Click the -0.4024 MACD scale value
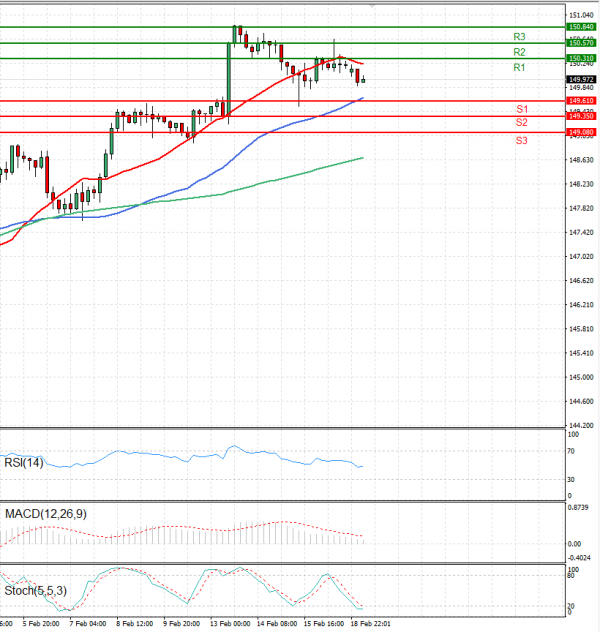The width and height of the screenshot is (600, 632). coord(579,558)
